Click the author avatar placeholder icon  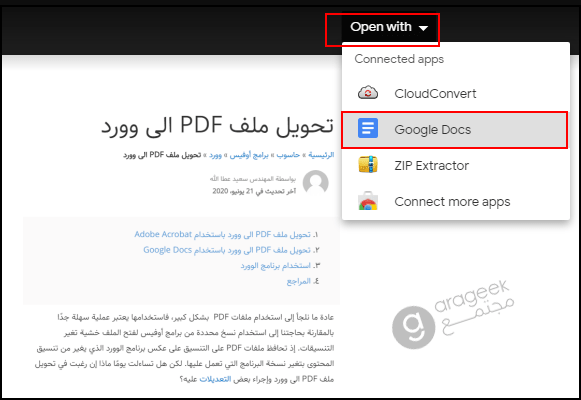tap(315, 182)
